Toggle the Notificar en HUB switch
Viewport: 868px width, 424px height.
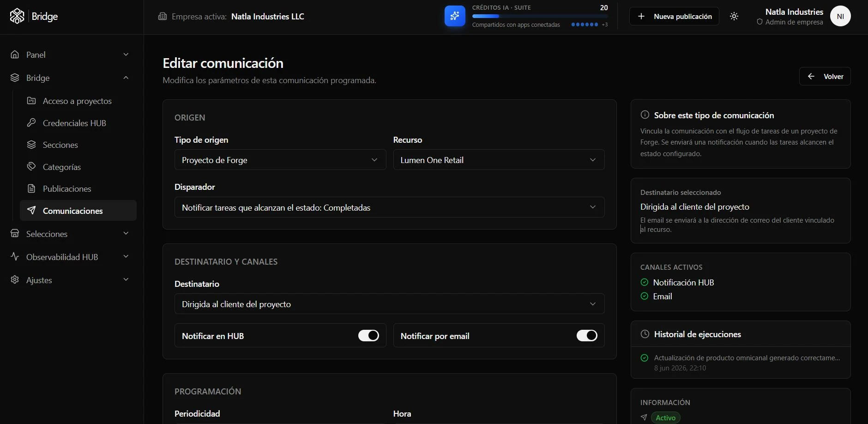pos(368,335)
